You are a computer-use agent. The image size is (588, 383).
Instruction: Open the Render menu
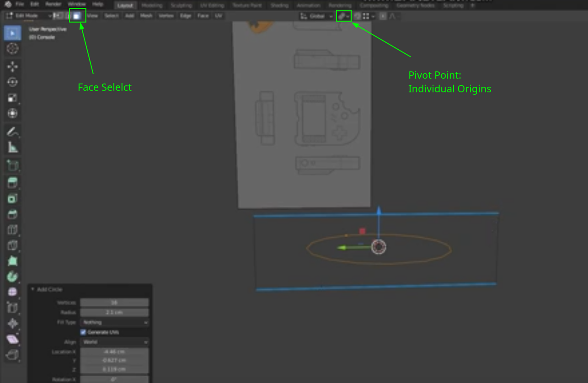click(x=53, y=4)
